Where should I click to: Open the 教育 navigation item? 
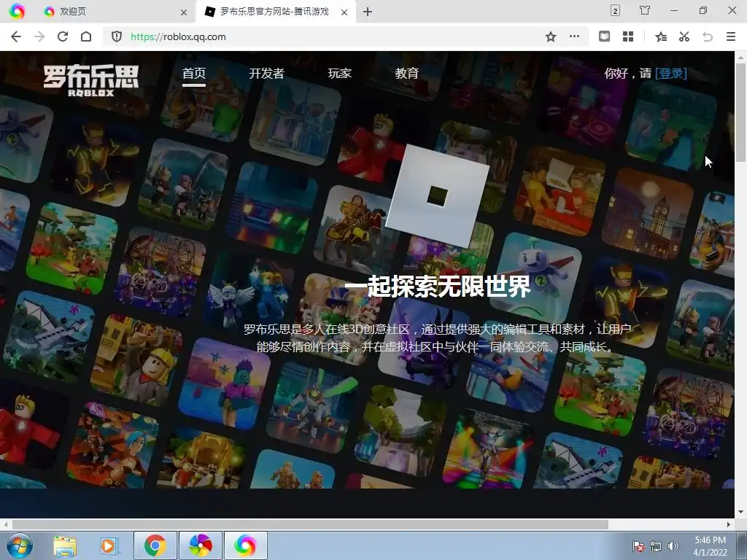(407, 74)
